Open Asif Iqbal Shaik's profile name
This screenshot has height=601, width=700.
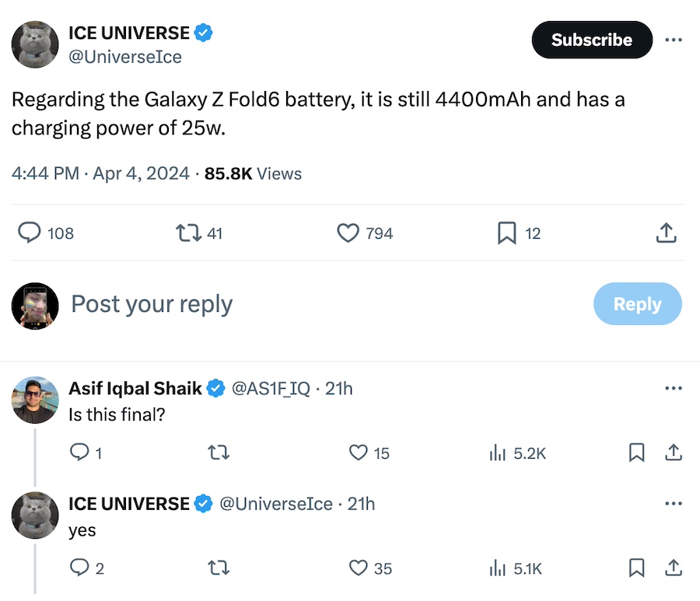[136, 388]
